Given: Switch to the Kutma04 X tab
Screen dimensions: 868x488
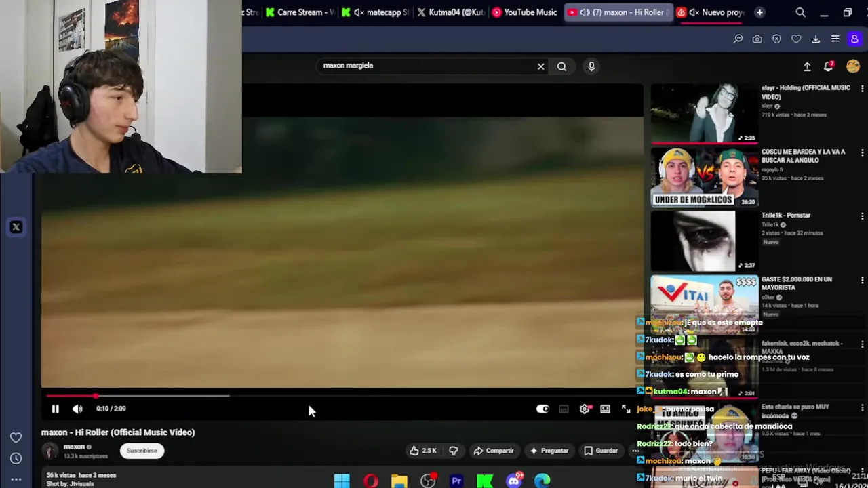Looking at the screenshot, I should (x=450, y=12).
